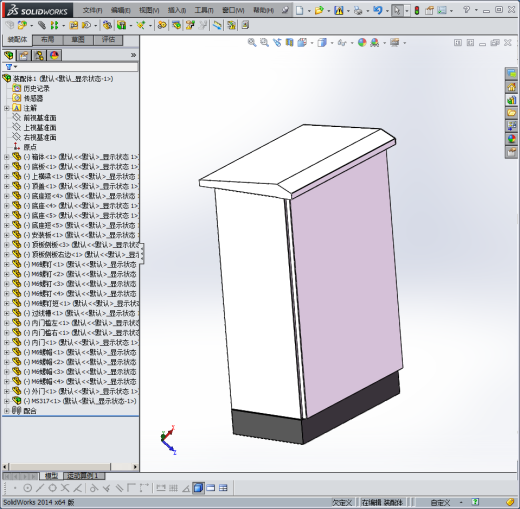Switch to the 布局 tab
This screenshot has width=520, height=509.
pyautogui.click(x=48, y=40)
